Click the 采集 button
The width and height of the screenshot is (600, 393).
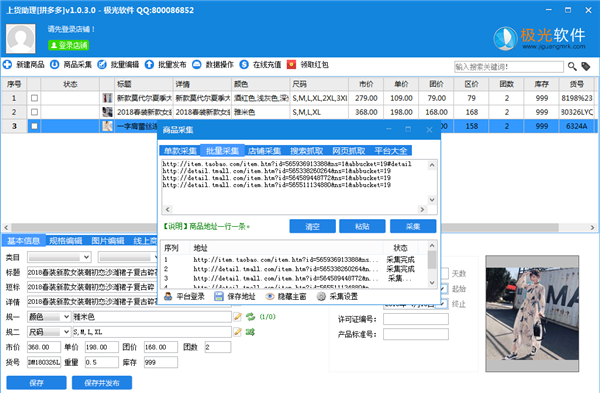pyautogui.click(x=413, y=226)
